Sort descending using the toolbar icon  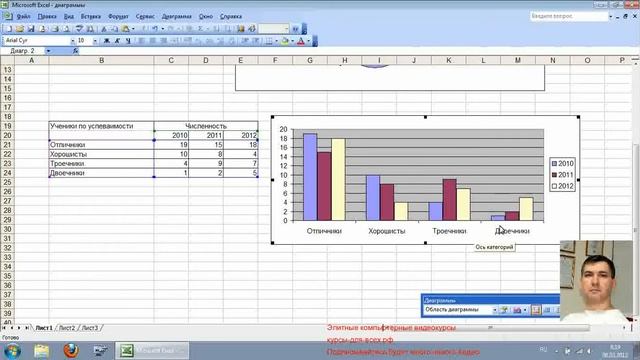tap(227, 29)
